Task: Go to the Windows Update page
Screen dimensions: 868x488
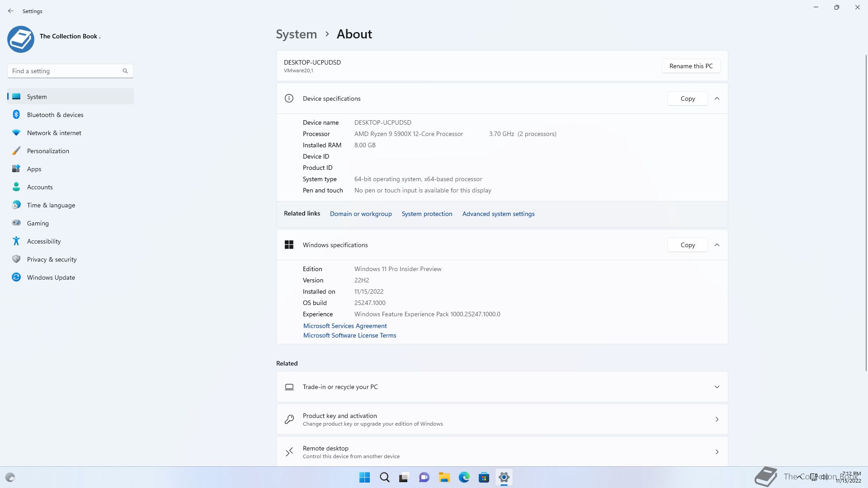Action: click(x=71, y=277)
